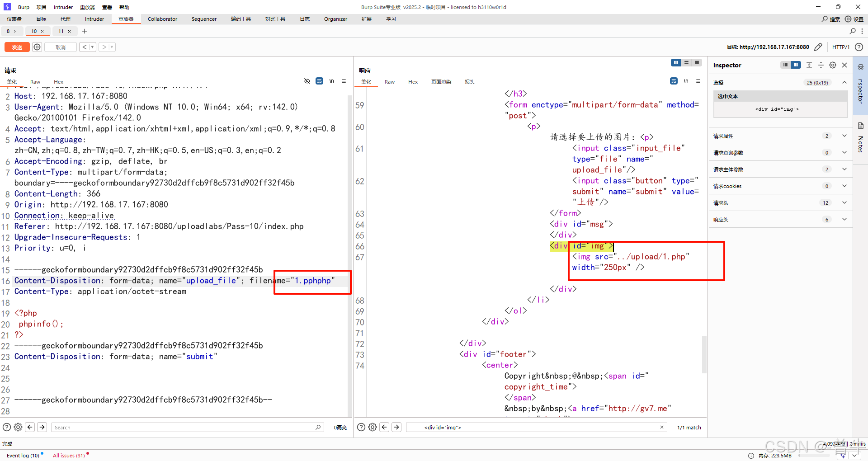Dock Inspector to the left toggle
868x461 pixels.
point(785,65)
